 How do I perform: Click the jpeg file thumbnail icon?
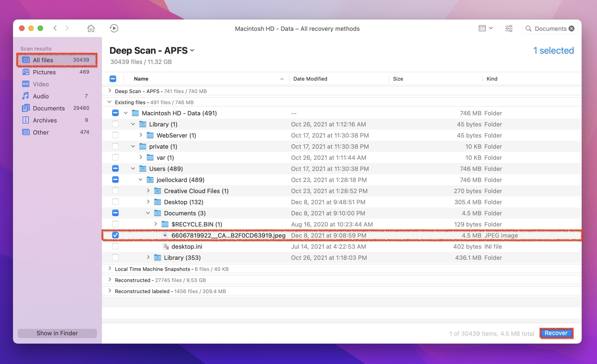pyautogui.click(x=165, y=235)
